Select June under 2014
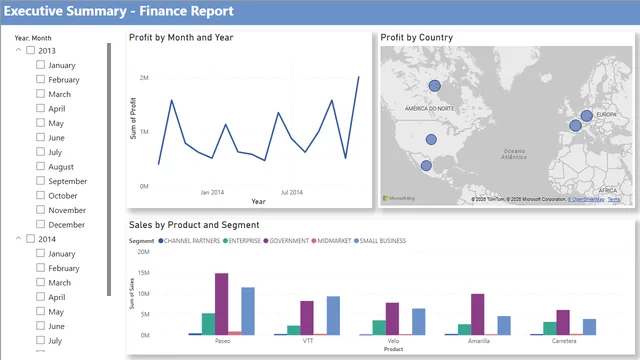 (40, 325)
